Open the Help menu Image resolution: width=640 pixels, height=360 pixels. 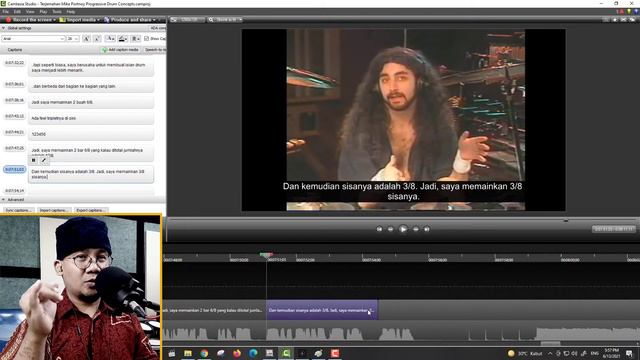click(71, 12)
